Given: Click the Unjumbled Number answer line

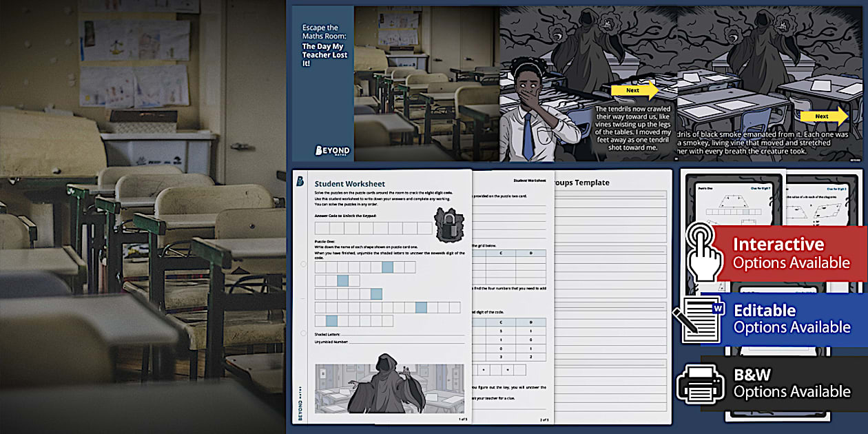Looking at the screenshot, I should coord(406,342).
